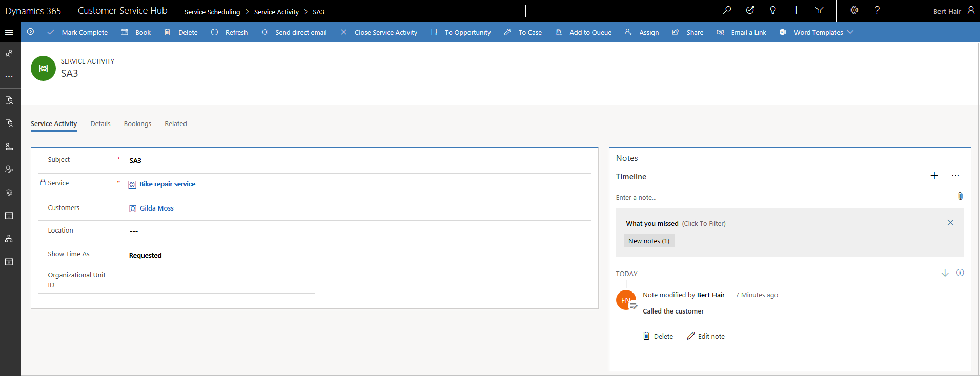980x376 pixels.
Task: Switch to the Bookings tab
Action: tap(137, 124)
